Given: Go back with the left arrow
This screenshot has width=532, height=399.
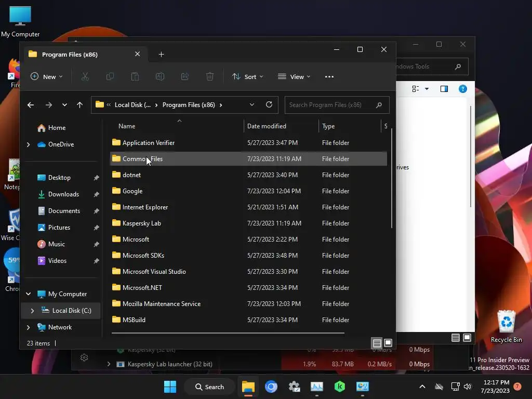Looking at the screenshot, I should pyautogui.click(x=31, y=105).
